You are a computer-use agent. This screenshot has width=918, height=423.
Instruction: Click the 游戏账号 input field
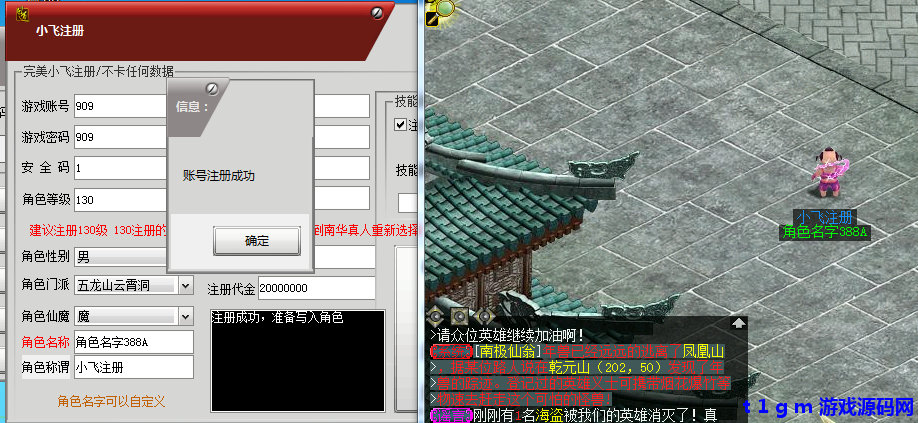tap(120, 107)
